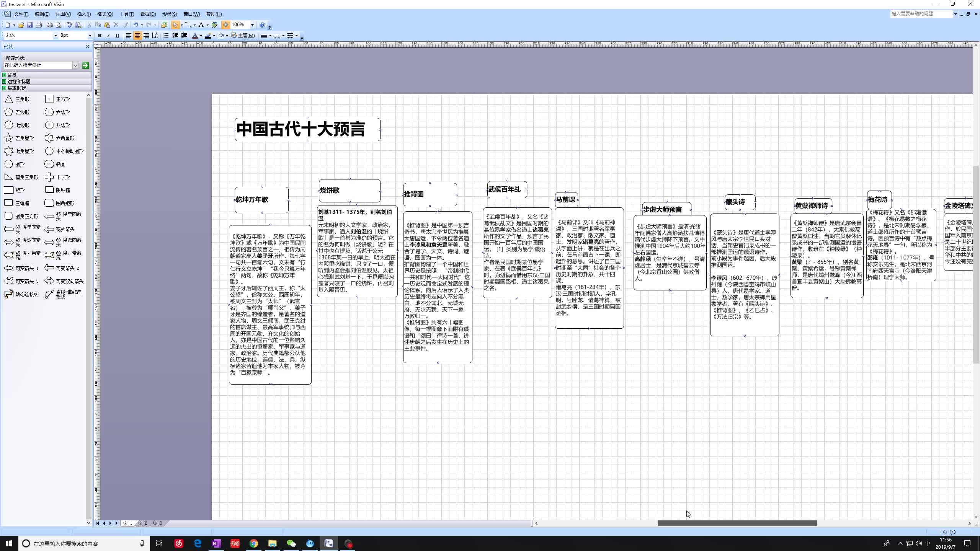
Task: Expand the Undo history dropdown arrow
Action: [x=142, y=25]
